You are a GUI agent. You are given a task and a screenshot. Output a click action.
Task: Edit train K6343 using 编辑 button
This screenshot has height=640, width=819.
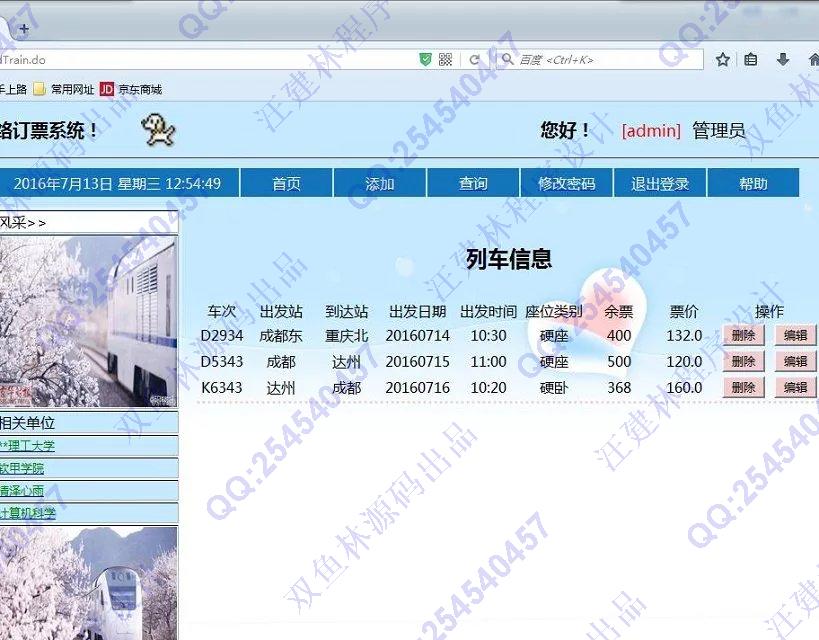click(795, 387)
